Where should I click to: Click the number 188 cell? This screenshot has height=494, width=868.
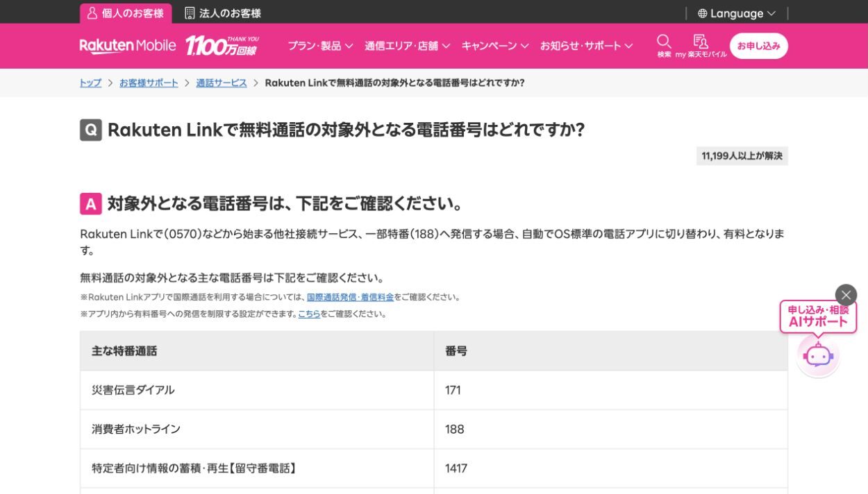pos(610,429)
